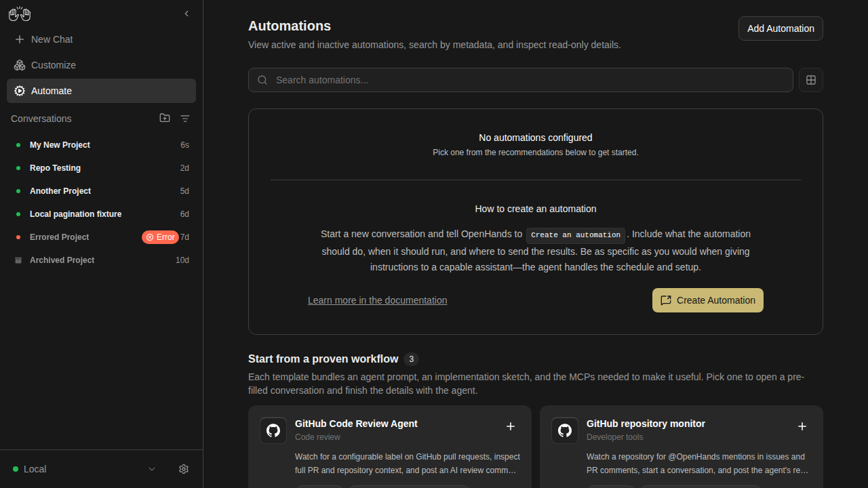Focus the Search automations field
Screen dimensions: 868x488
(x=521, y=80)
